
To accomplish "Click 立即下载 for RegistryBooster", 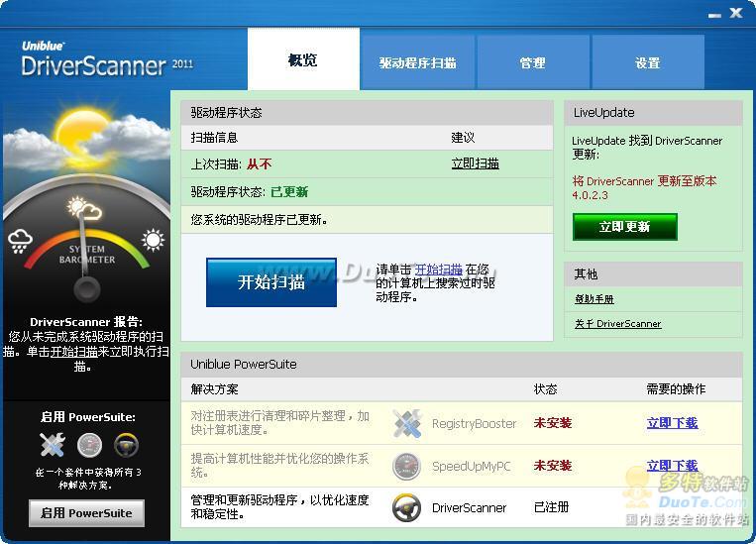I will (672, 423).
